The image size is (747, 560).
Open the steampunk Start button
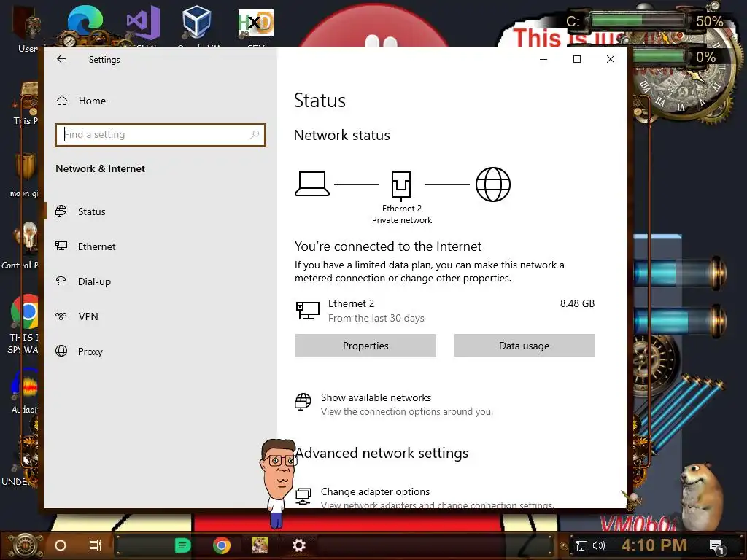coord(25,545)
